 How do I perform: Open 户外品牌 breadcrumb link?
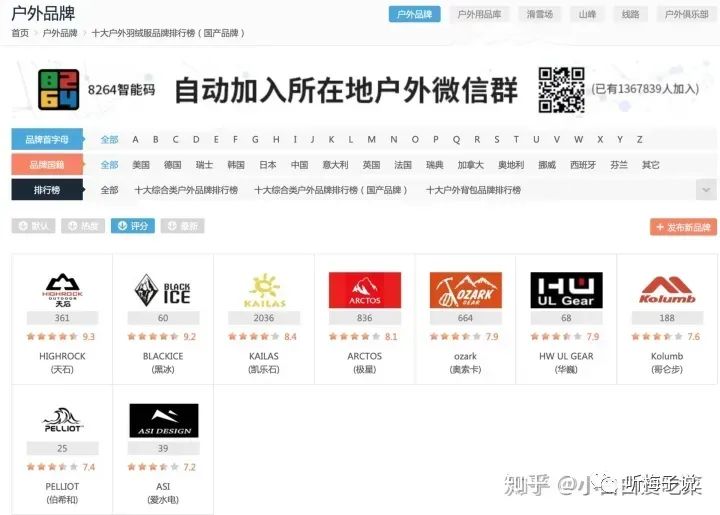pyautogui.click(x=60, y=33)
